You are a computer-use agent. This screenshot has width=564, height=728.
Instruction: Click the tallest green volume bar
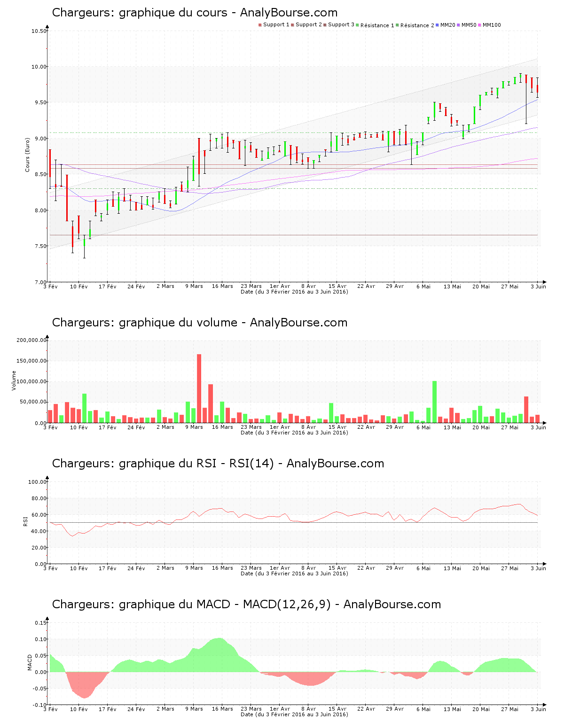(435, 402)
